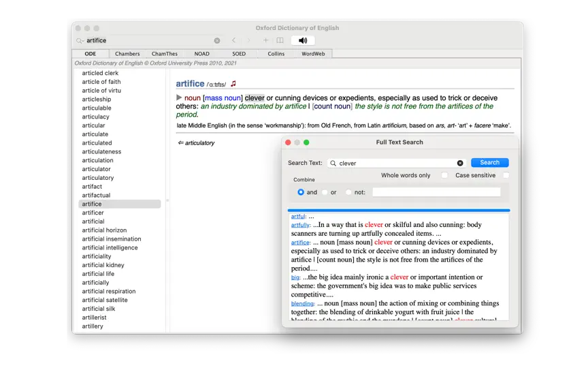
Task: Open the blending result link
Action: 302,303
